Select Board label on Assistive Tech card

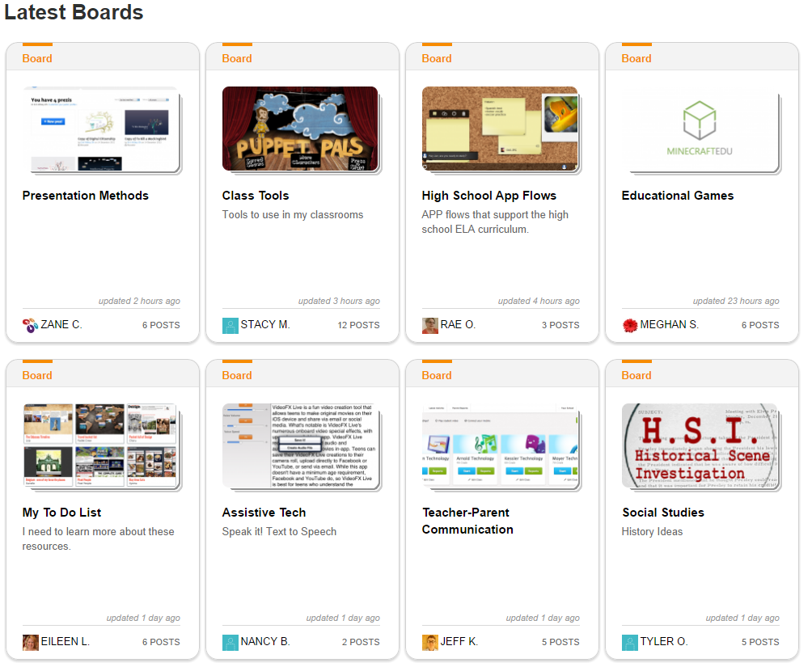[x=237, y=375]
